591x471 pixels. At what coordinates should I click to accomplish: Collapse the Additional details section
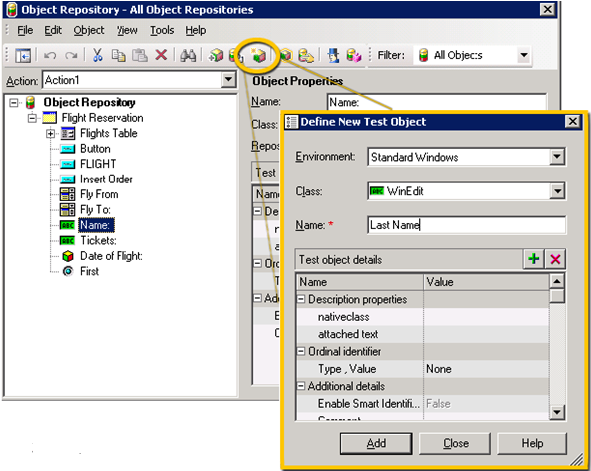click(301, 386)
